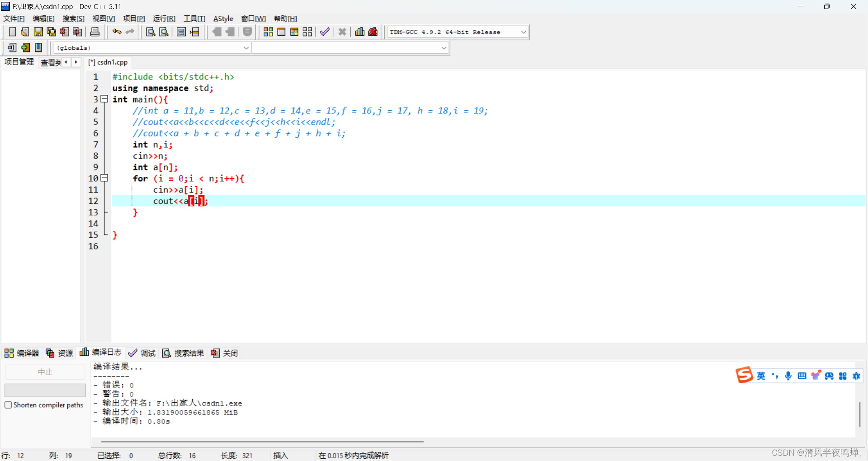
Task: Open Sogou toolbox grid icon
Action: pyautogui.click(x=843, y=376)
